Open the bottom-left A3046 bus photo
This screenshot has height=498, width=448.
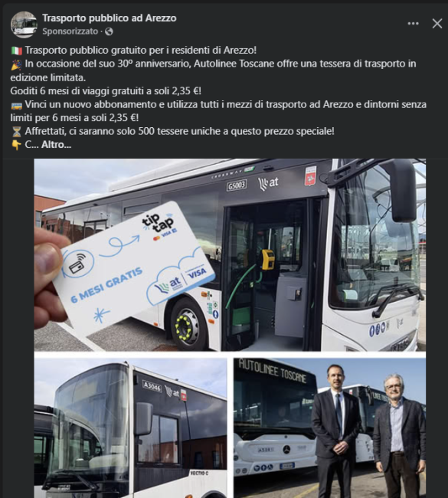click(130, 428)
